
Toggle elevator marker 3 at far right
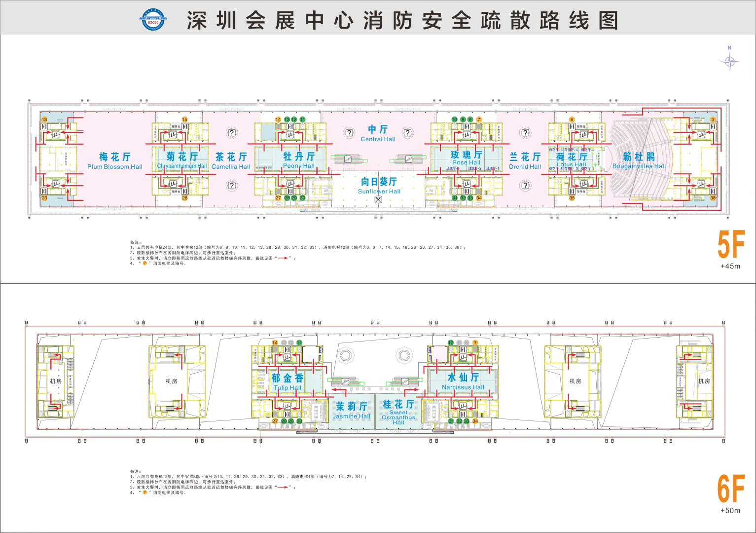pyautogui.click(x=712, y=120)
